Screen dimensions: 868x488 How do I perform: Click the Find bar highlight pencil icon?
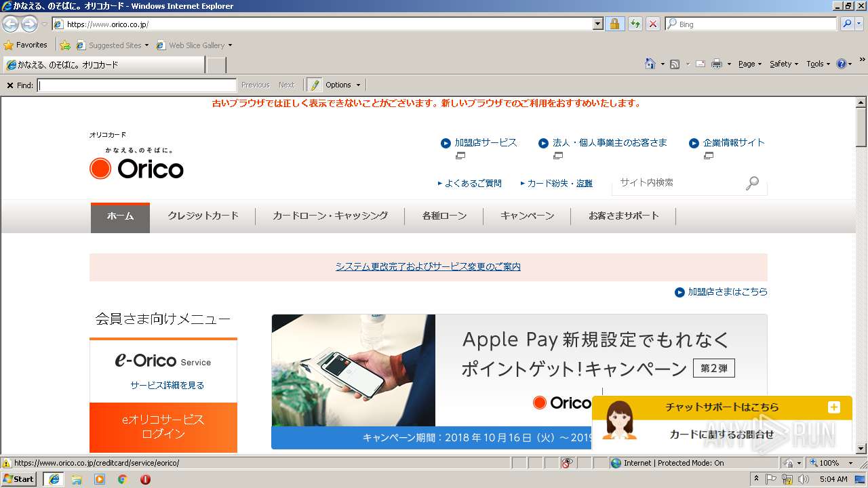(x=315, y=85)
